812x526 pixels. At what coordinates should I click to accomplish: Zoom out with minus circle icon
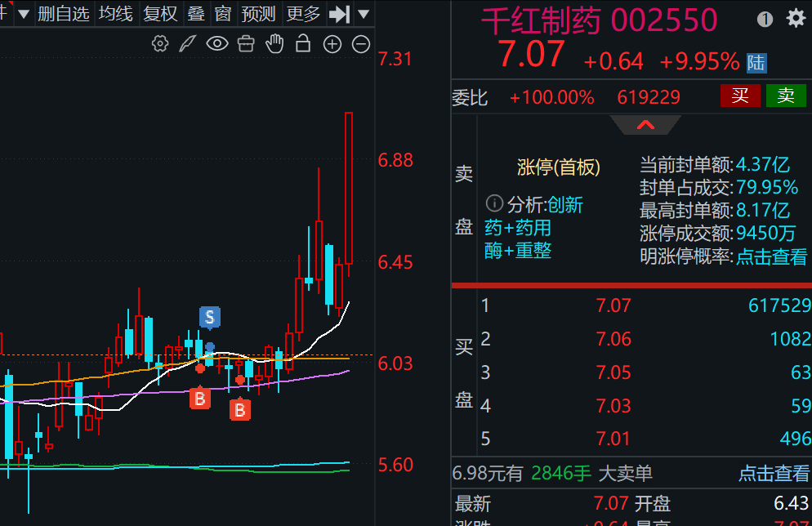(361, 45)
